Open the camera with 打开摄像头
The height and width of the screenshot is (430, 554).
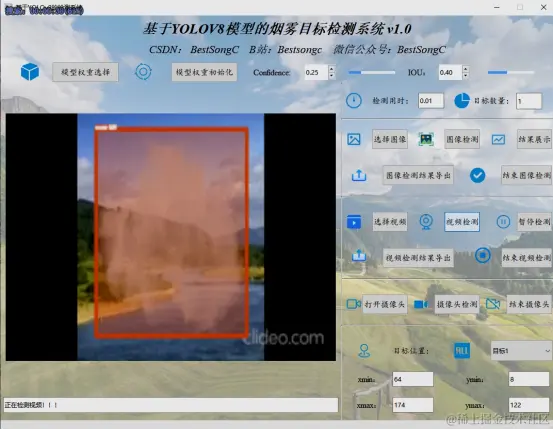[x=385, y=304]
